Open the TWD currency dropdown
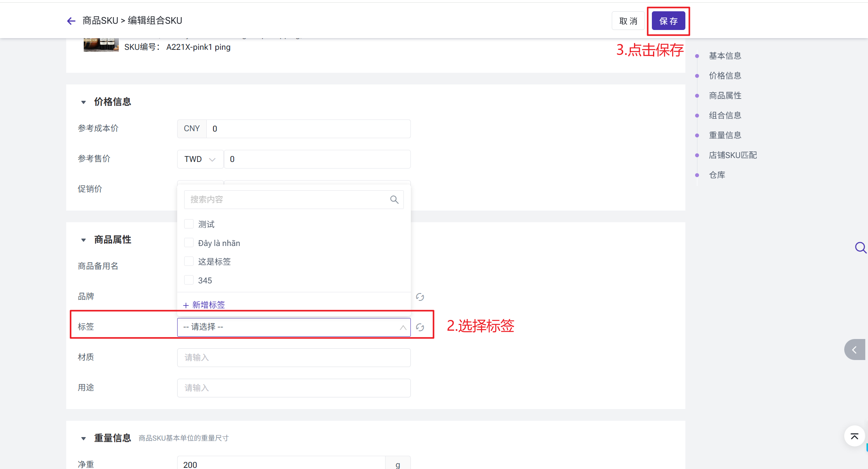Screen dimensions: 868x469 click(x=200, y=159)
